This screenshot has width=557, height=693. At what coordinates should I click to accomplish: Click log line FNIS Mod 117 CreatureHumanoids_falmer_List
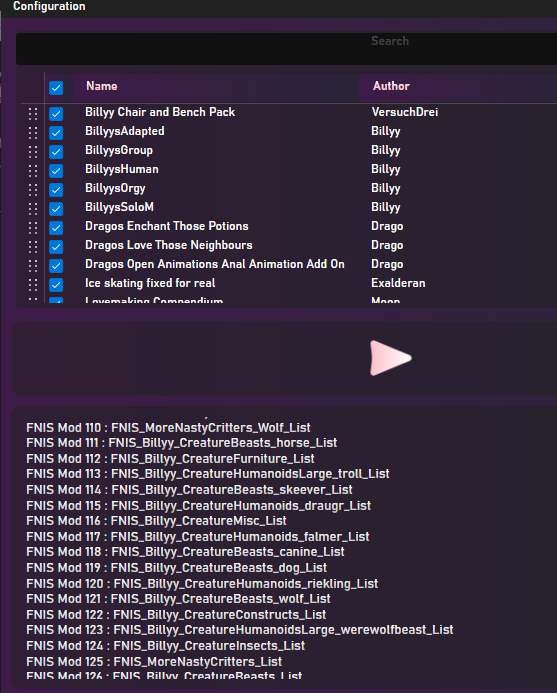tap(198, 537)
